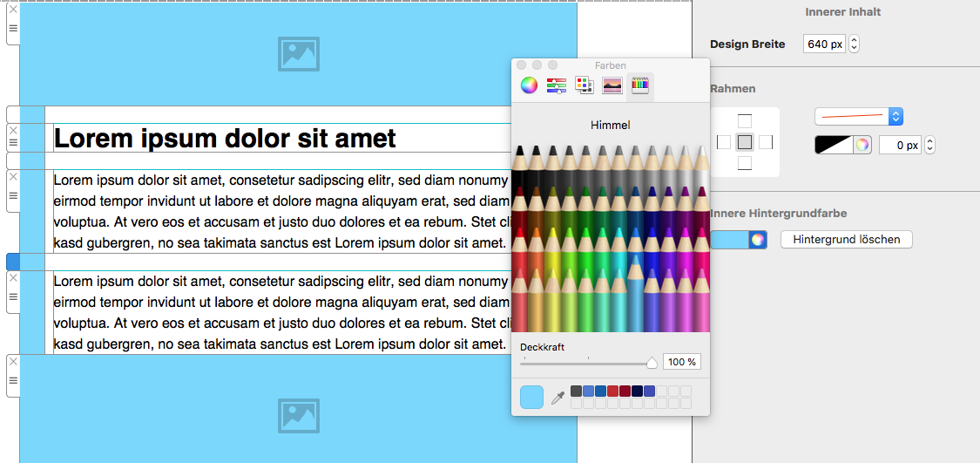The image size is (980, 463).
Task: Click into the first Lorem ipsum paragraph
Action: [280, 211]
